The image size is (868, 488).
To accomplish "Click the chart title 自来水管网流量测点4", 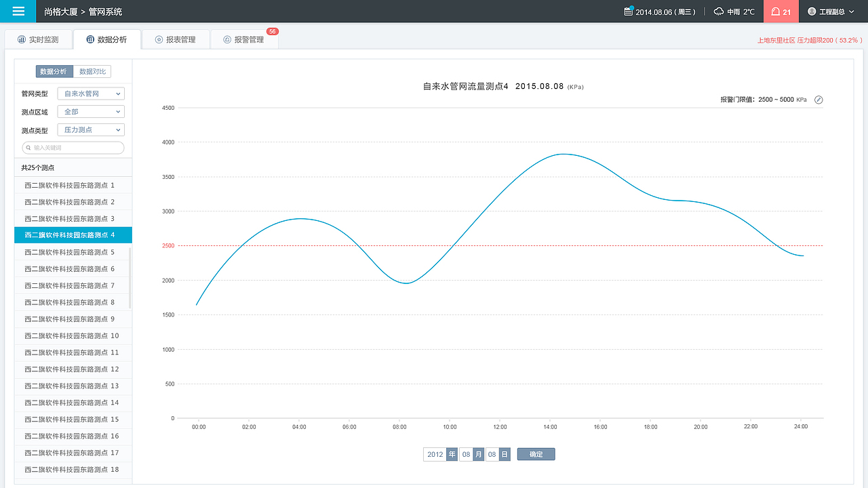I will tap(466, 86).
